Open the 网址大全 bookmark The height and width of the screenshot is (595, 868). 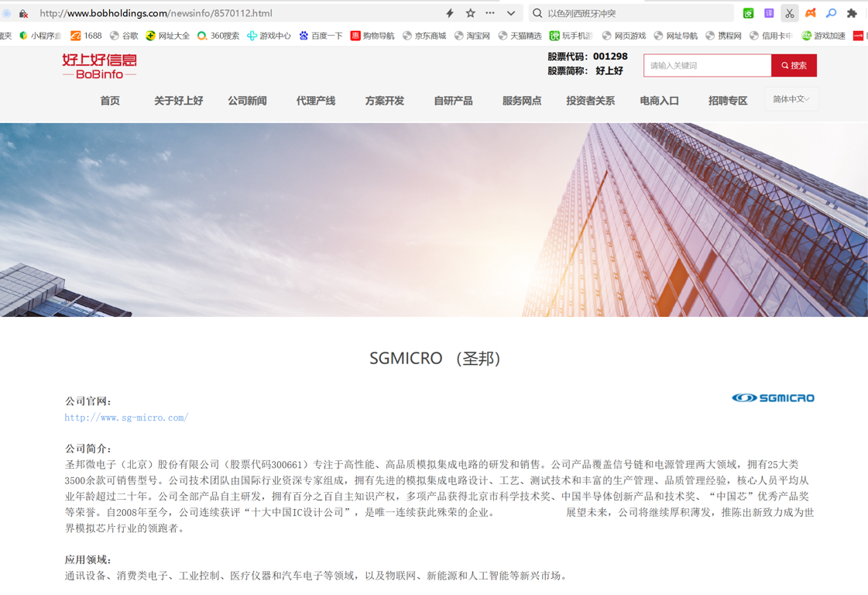pos(168,36)
